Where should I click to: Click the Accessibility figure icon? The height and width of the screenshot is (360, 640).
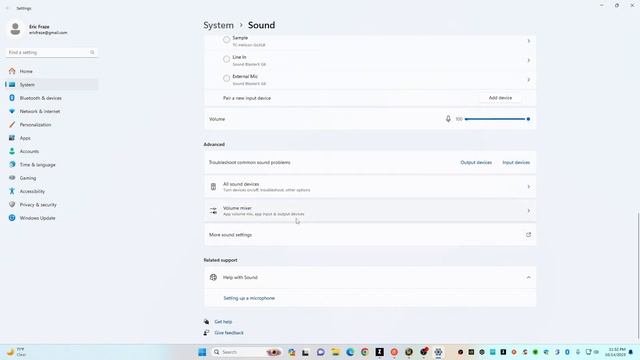click(12, 191)
